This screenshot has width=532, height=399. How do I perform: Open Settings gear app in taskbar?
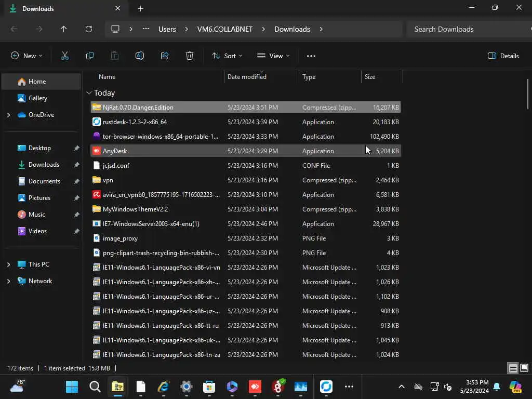tap(187, 387)
